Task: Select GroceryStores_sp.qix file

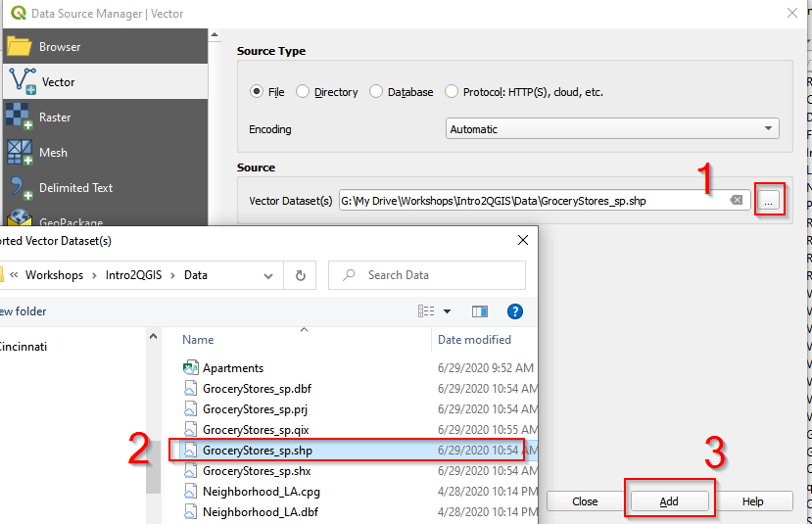Action: click(x=352, y=430)
